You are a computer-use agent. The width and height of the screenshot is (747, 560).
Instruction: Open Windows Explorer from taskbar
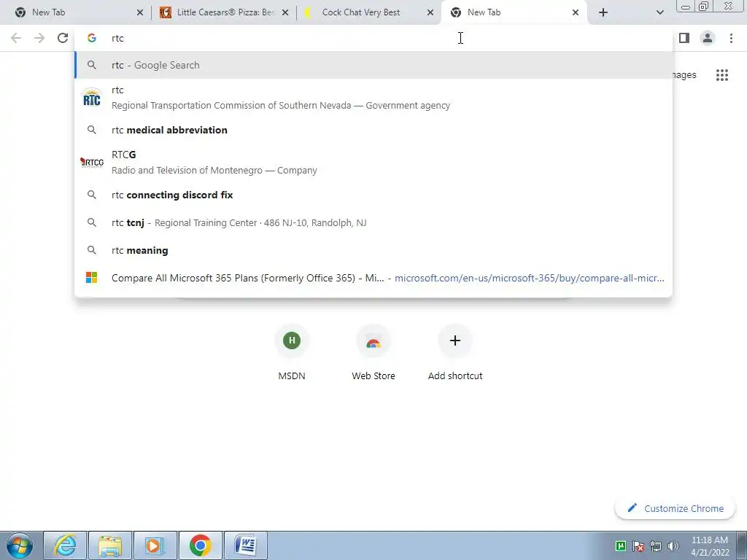point(110,545)
